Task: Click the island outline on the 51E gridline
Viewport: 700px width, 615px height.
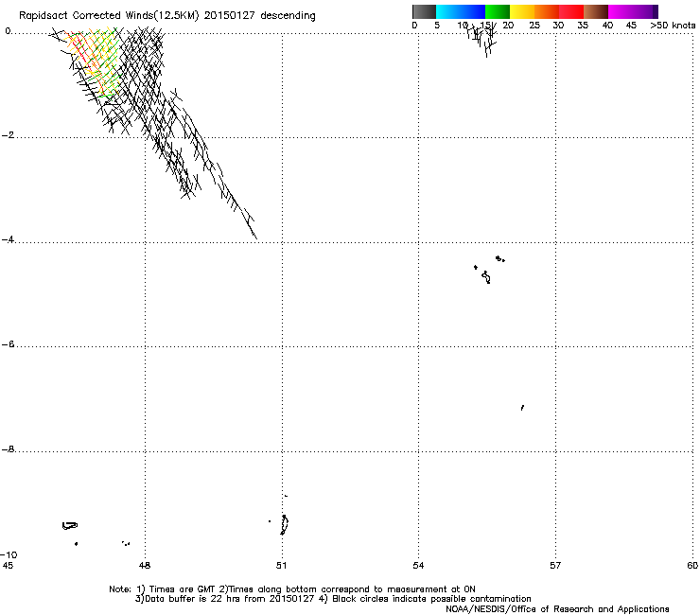Action: pos(285,524)
